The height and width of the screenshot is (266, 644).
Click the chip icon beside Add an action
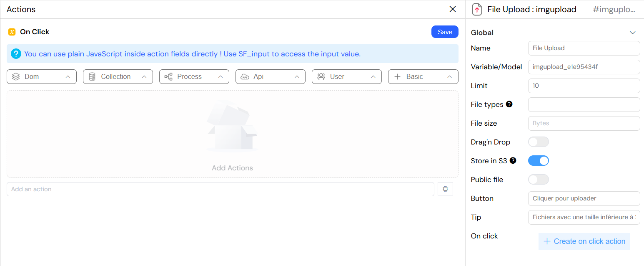tap(445, 189)
